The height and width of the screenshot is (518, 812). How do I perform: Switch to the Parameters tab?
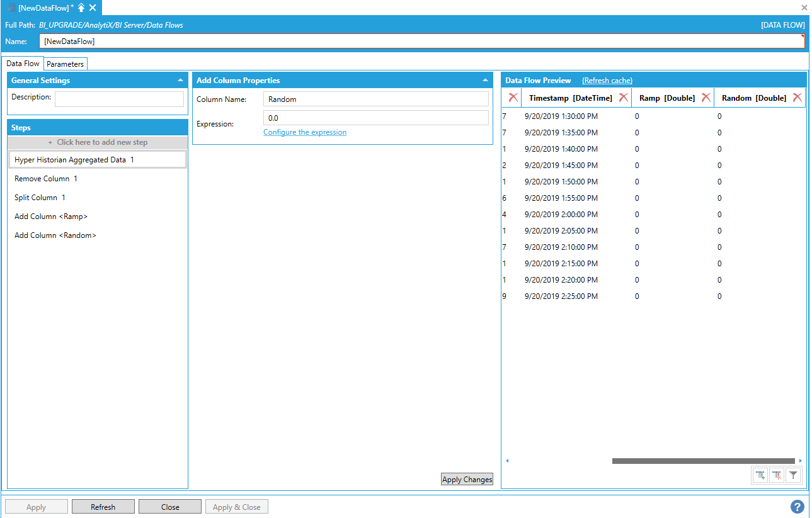tap(65, 64)
